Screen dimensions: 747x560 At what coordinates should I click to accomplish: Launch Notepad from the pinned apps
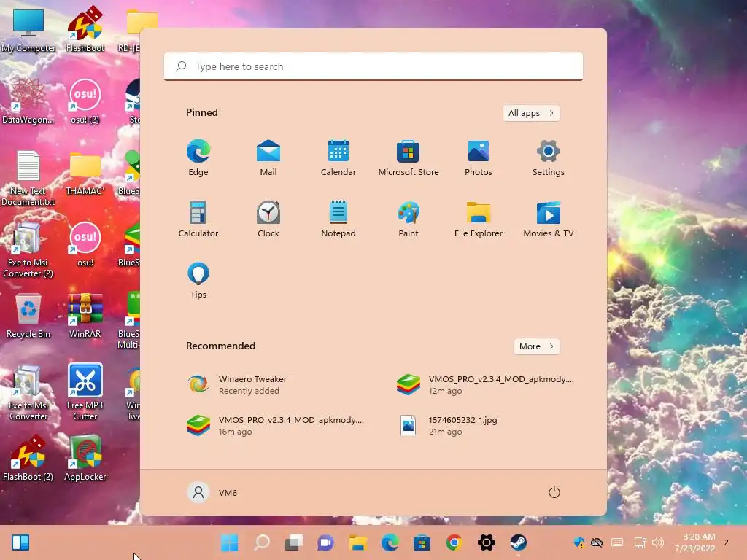[338, 219]
